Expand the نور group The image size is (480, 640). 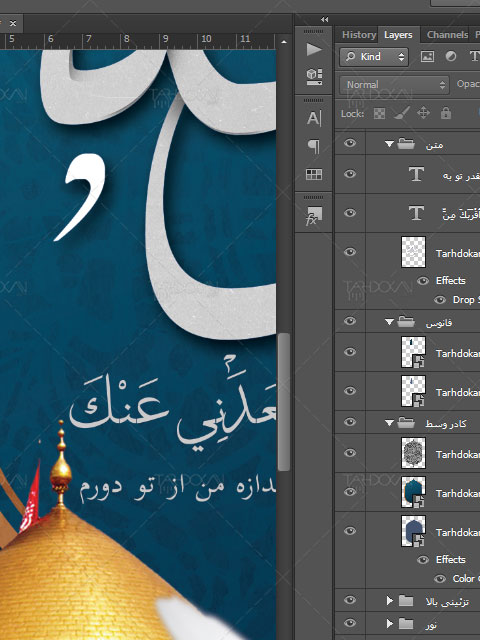click(389, 623)
